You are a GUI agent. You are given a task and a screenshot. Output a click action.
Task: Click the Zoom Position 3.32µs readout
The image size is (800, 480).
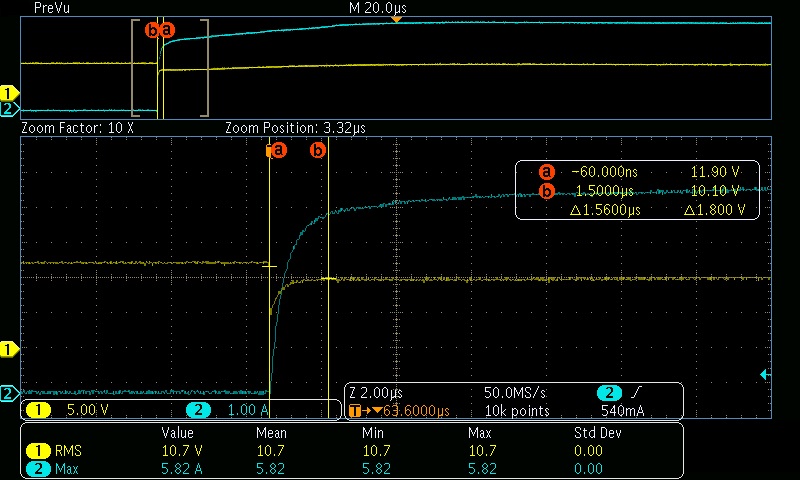tap(286, 129)
